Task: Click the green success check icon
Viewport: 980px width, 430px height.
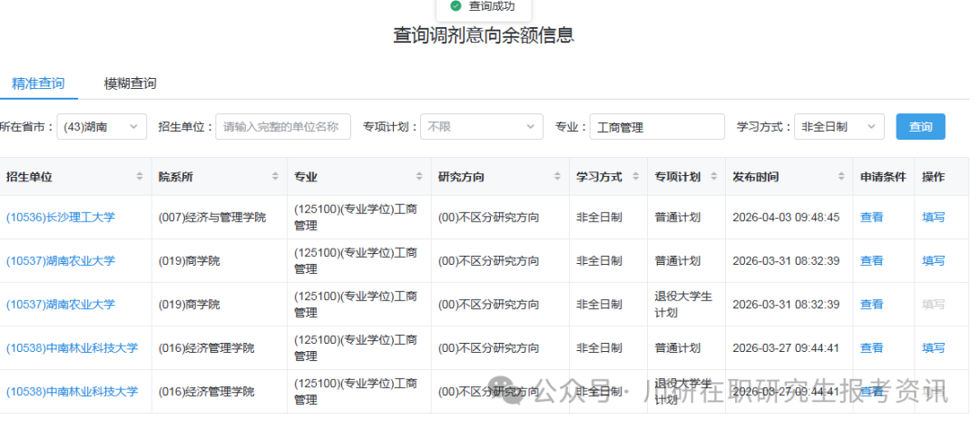Action: pyautogui.click(x=456, y=5)
